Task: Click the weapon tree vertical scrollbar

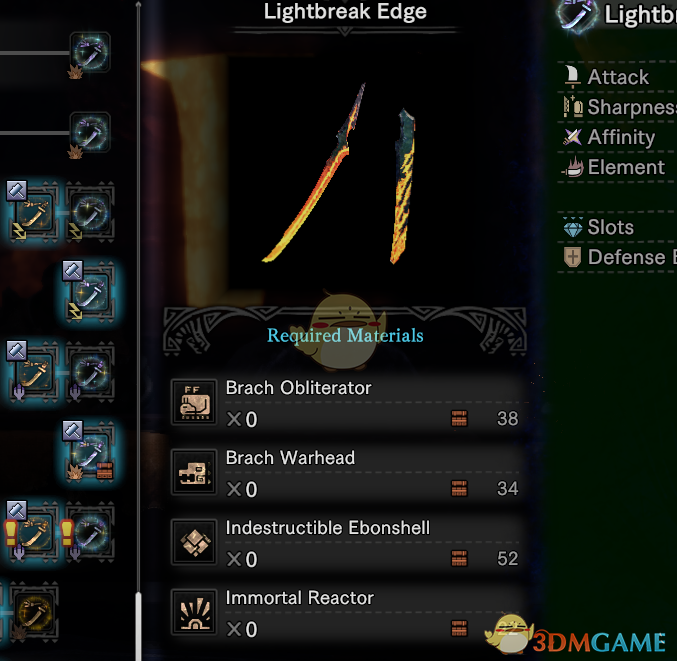Action: pos(138,330)
